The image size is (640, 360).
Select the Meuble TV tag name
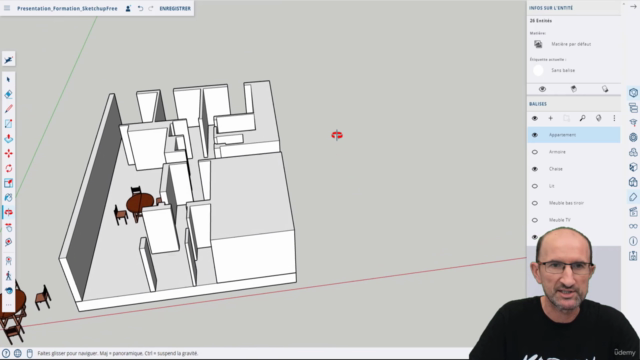pos(560,220)
